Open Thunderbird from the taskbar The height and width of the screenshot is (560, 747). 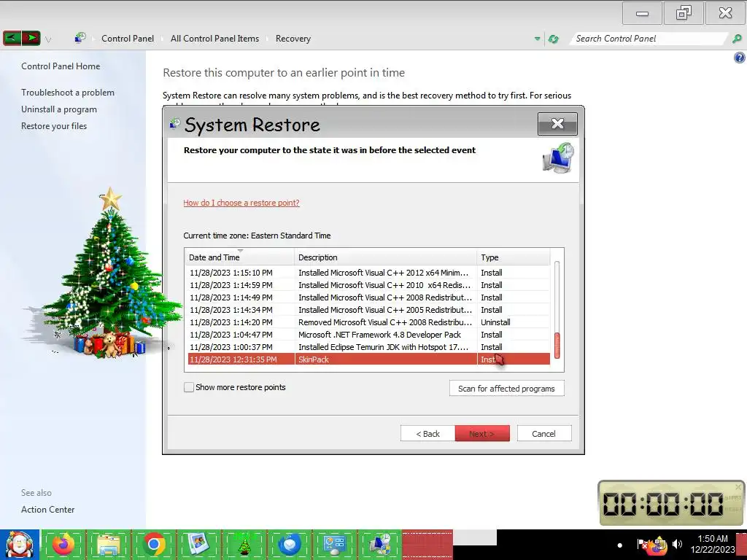tap(289, 544)
